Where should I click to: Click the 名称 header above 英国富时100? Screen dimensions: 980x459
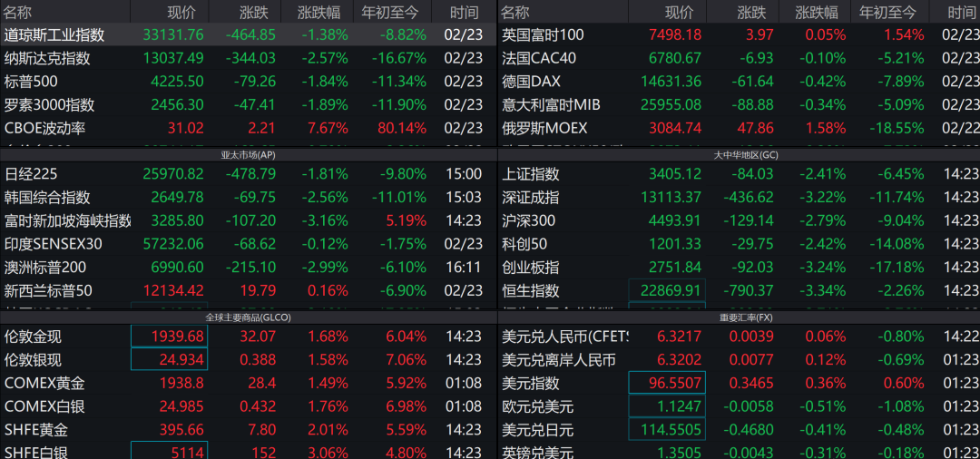coord(515,12)
